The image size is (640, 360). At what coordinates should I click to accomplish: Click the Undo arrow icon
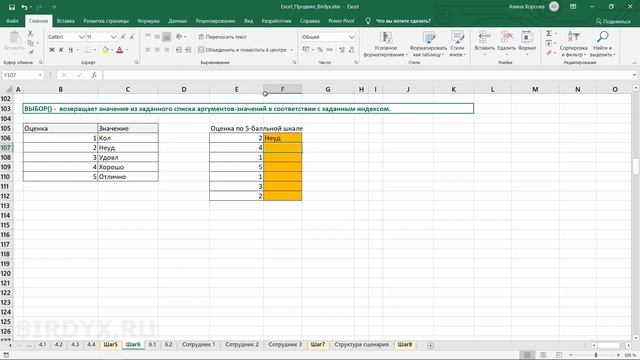coord(24,7)
